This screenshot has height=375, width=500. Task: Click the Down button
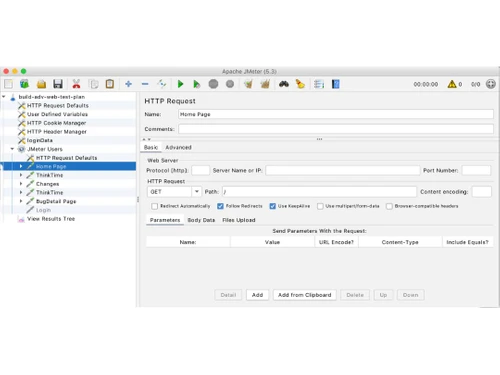tap(410, 295)
